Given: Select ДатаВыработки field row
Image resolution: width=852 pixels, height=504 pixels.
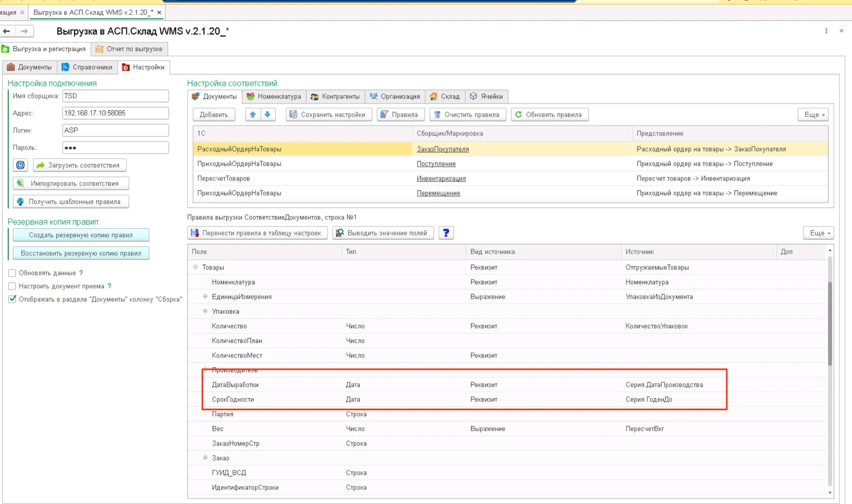Looking at the screenshot, I should point(507,385).
